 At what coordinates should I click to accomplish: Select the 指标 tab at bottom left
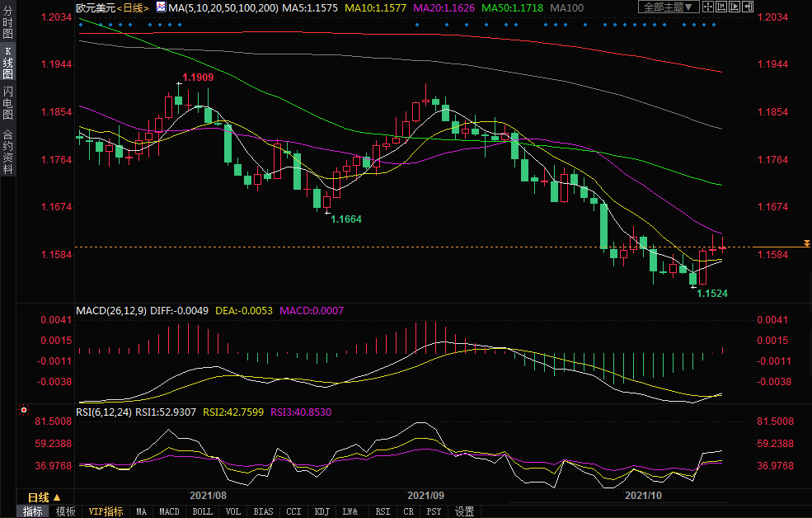pyautogui.click(x=33, y=511)
